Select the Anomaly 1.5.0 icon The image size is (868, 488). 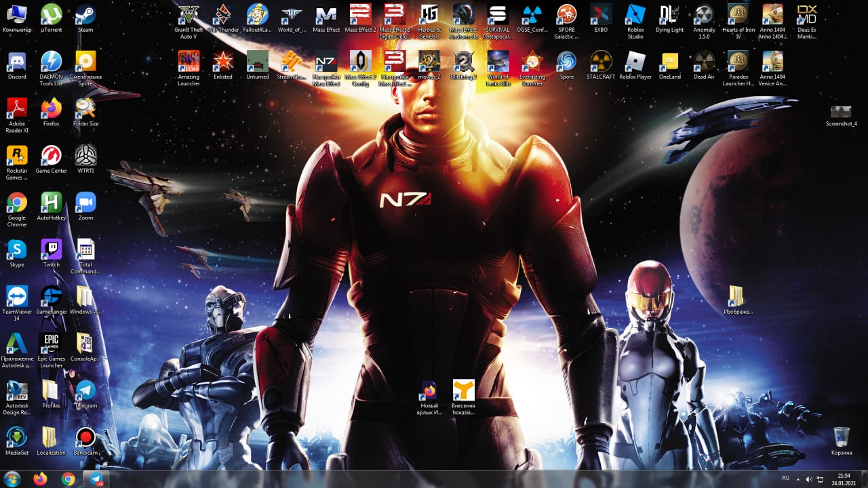pyautogui.click(x=704, y=21)
